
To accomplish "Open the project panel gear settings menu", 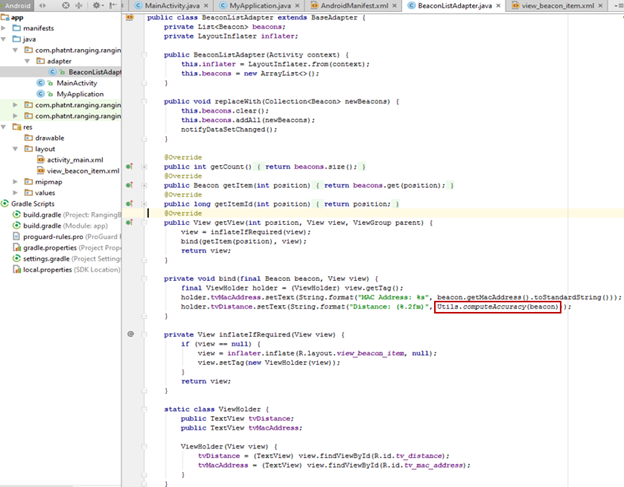I will [98, 6].
